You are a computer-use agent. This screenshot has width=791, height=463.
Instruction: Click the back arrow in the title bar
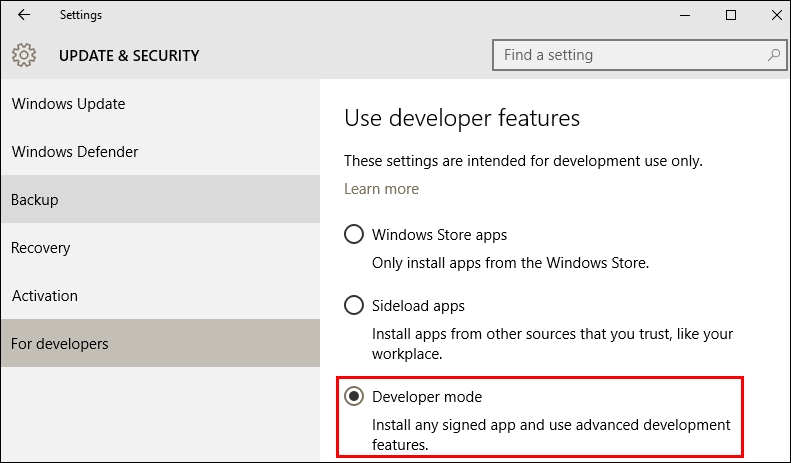(24, 15)
